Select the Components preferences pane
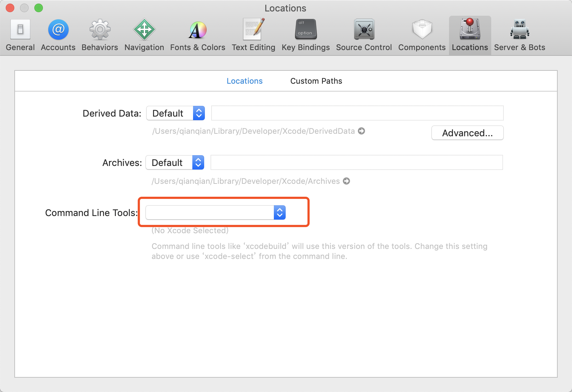The image size is (572, 392). (x=422, y=35)
